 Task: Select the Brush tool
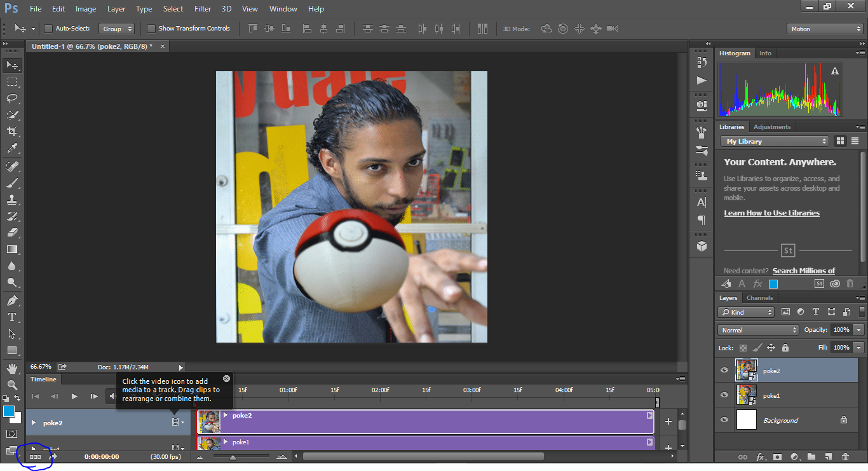pyautogui.click(x=12, y=182)
